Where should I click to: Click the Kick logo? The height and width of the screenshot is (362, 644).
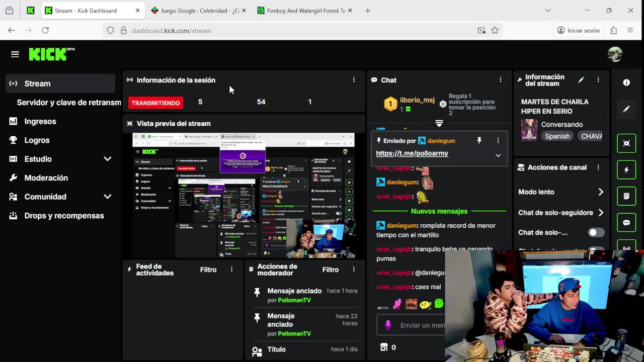51,54
